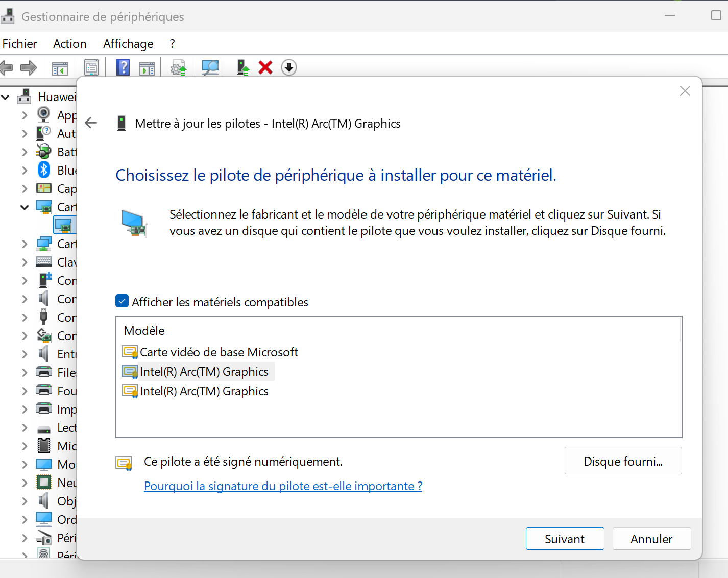Click the printer icon beside the 'Fou' row
The width and height of the screenshot is (728, 578).
(x=44, y=391)
